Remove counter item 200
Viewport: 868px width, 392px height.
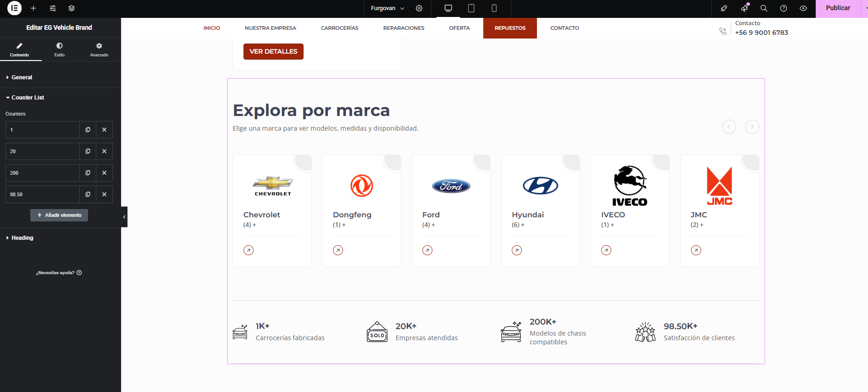click(104, 173)
